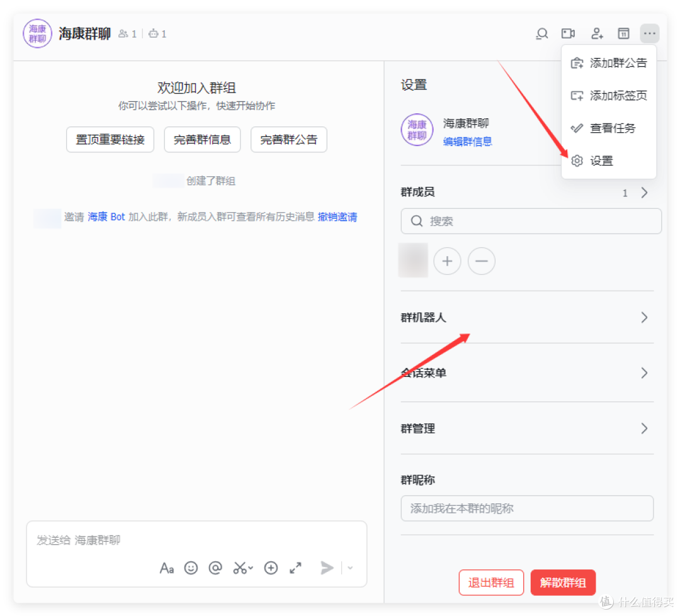Screen dimensions: 680x616
Task: Remove a group member with minus button
Action: tap(482, 261)
